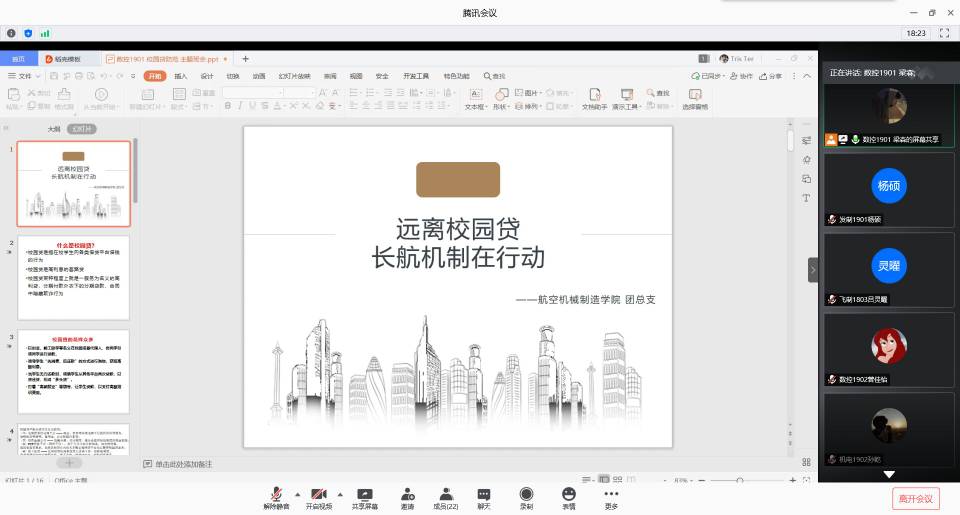Open the 成员(22) members list
The height and width of the screenshot is (515, 960).
(x=445, y=494)
